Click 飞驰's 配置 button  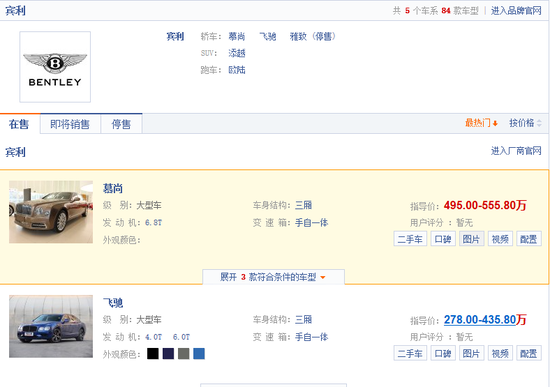pyautogui.click(x=529, y=353)
